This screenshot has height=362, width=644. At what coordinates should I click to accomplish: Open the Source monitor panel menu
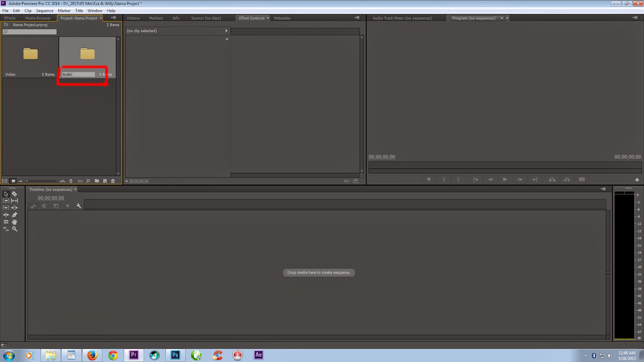pyautogui.click(x=357, y=18)
